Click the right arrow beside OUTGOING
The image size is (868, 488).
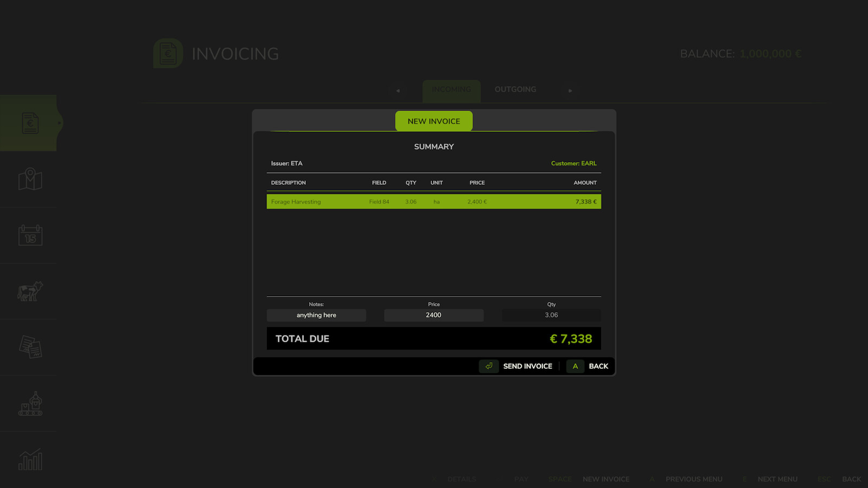click(570, 91)
